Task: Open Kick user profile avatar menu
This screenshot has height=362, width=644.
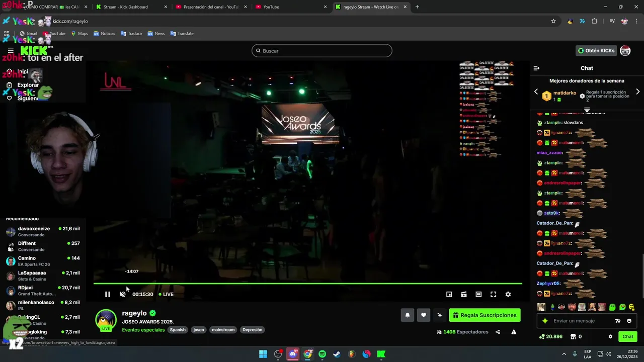Action: (x=625, y=51)
